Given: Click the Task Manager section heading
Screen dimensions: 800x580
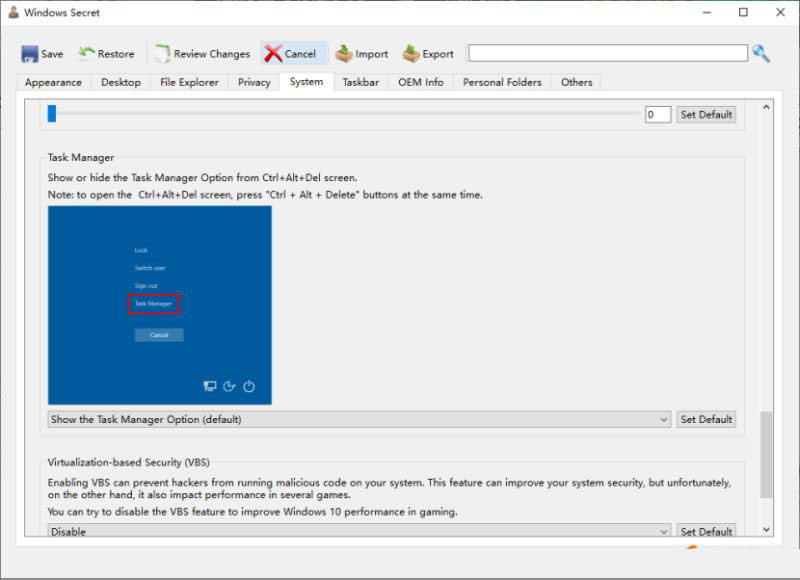Looking at the screenshot, I should (81, 158).
